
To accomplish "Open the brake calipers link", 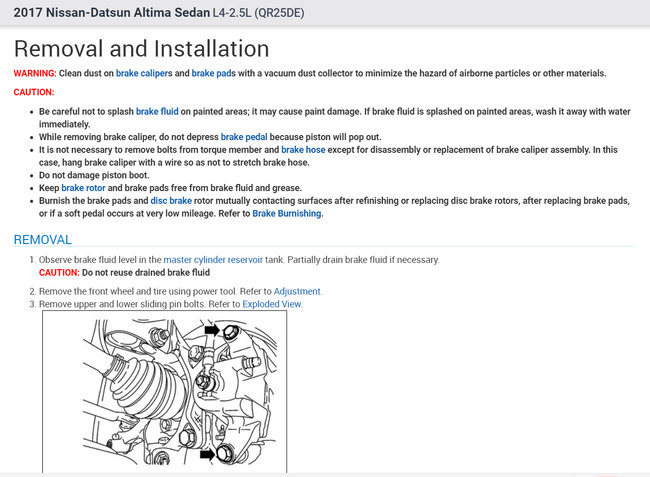I will point(144,73).
